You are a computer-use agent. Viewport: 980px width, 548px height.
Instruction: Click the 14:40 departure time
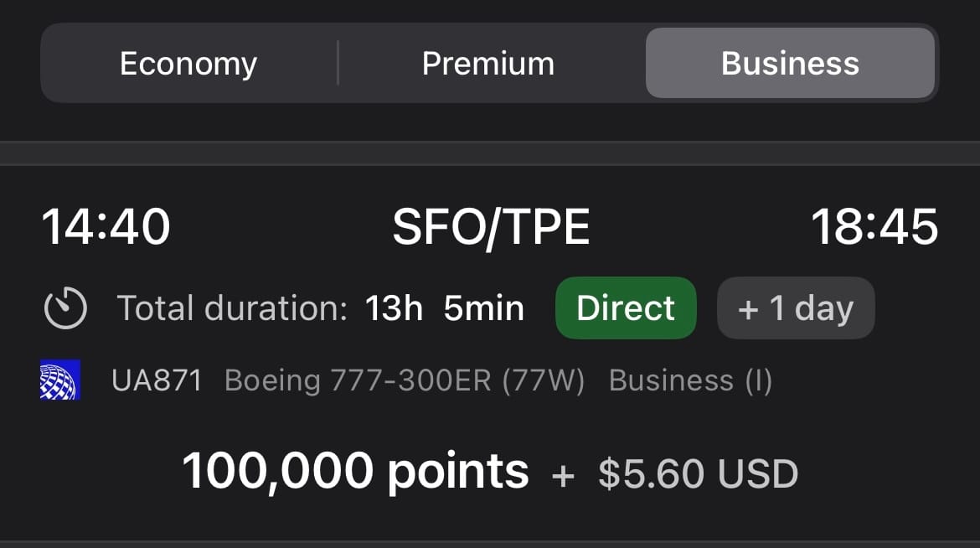click(x=106, y=226)
